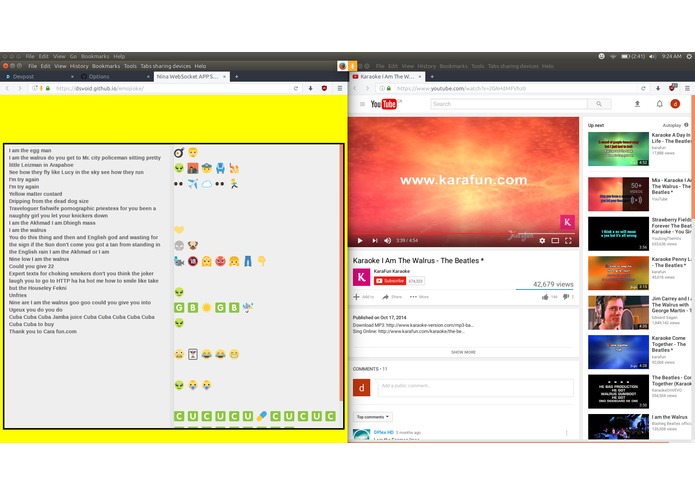This screenshot has width=695, height=494.
Task: Click the 9:24 AM clock
Action: pyautogui.click(x=672, y=56)
